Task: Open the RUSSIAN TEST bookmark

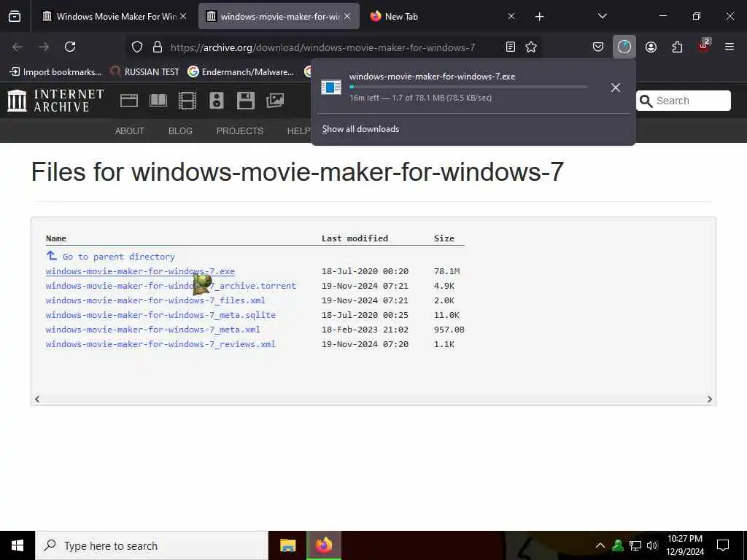Action: pyautogui.click(x=145, y=72)
